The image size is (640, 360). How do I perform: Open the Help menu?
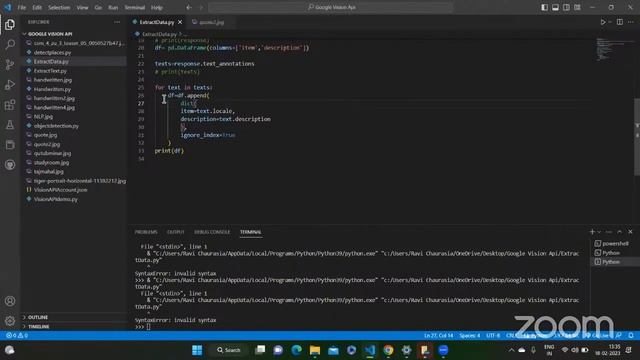pyautogui.click(x=157, y=7)
